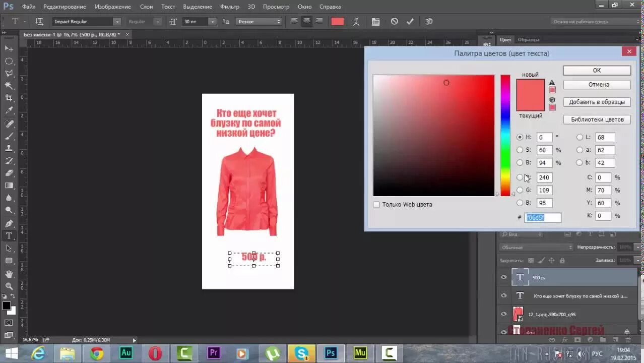
Task: Select the H hue radio button
Action: pos(520,137)
